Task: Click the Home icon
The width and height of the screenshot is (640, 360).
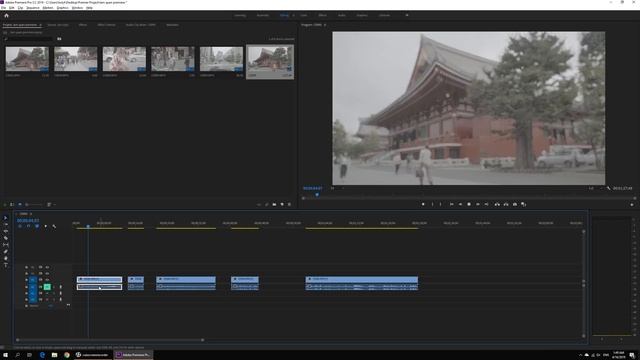Action: tap(6, 16)
